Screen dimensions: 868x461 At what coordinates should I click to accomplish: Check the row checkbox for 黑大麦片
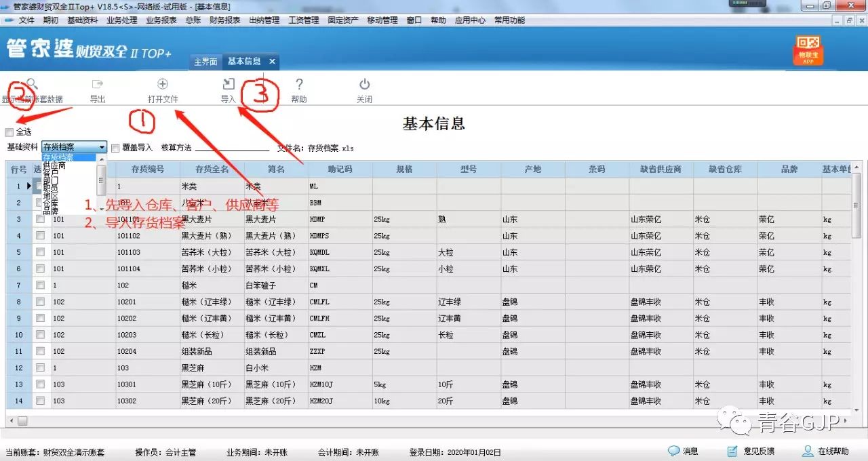(x=41, y=218)
